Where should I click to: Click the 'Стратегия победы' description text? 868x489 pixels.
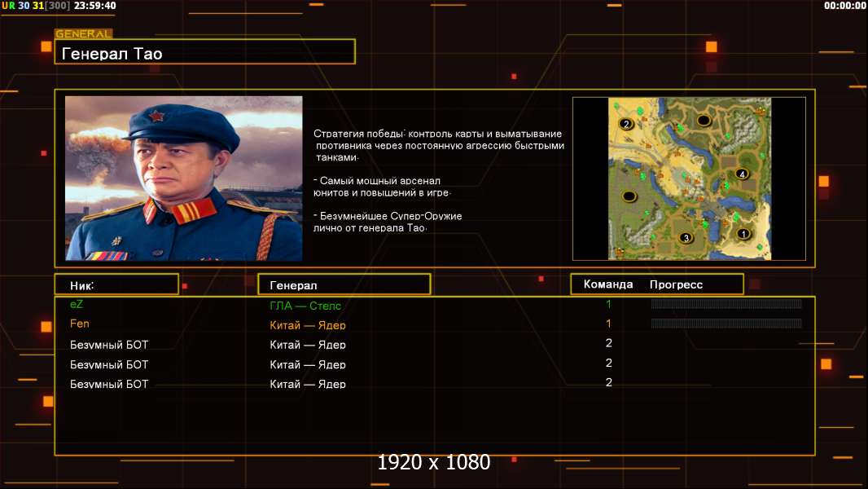click(x=438, y=145)
